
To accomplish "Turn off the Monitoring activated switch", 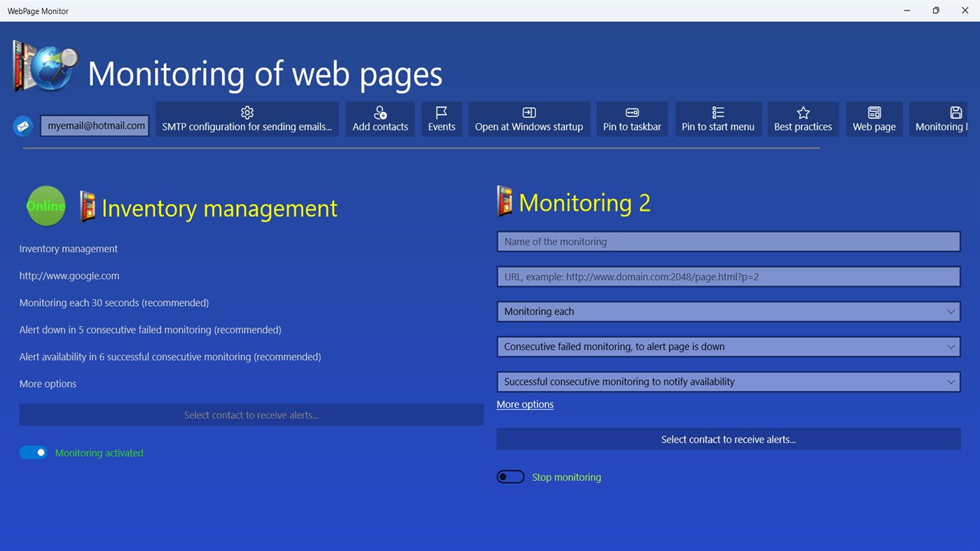I will [x=34, y=452].
